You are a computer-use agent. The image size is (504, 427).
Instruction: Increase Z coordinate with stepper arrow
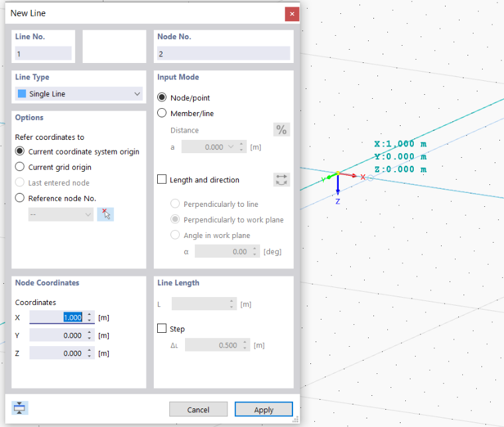(x=90, y=351)
